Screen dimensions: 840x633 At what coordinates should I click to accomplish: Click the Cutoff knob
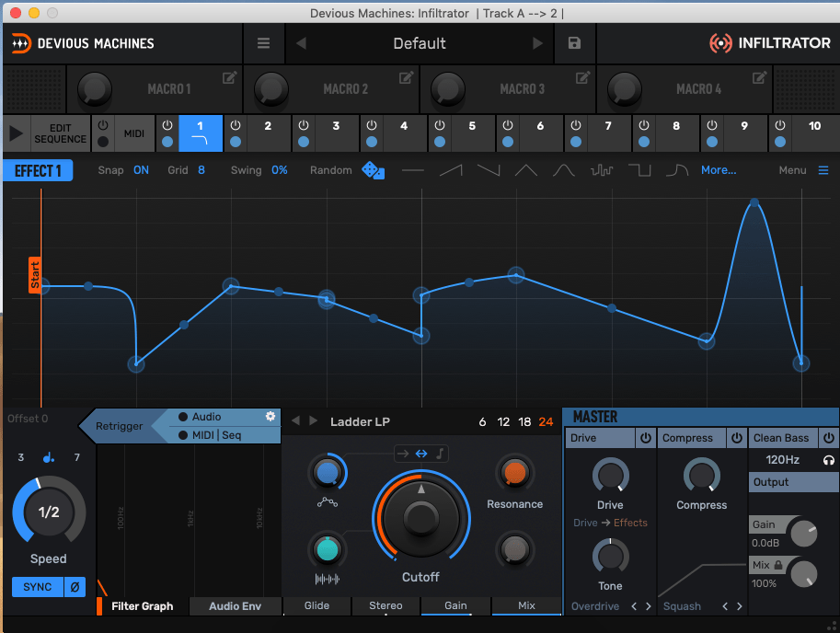pos(421,516)
